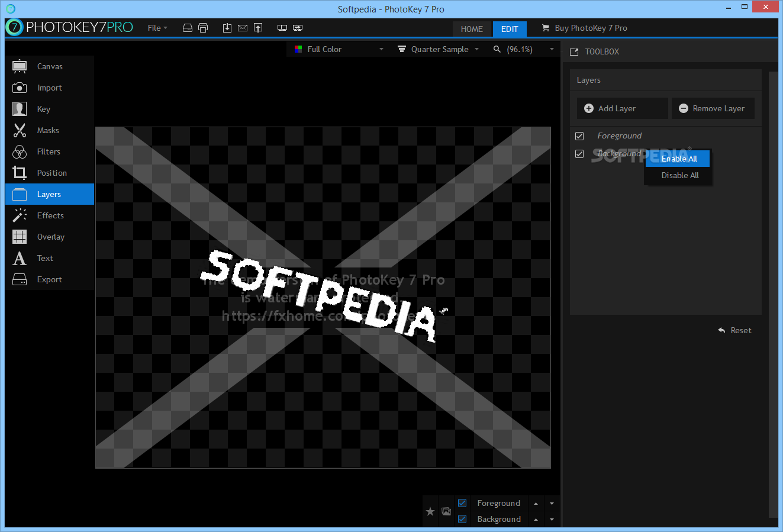Viewport: 783px width, 532px height.
Task: Select the Key portrait icon
Action: pyautogui.click(x=20, y=109)
